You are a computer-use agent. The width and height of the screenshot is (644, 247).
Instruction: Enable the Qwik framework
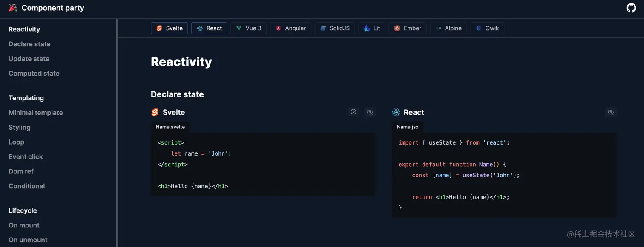click(487, 28)
